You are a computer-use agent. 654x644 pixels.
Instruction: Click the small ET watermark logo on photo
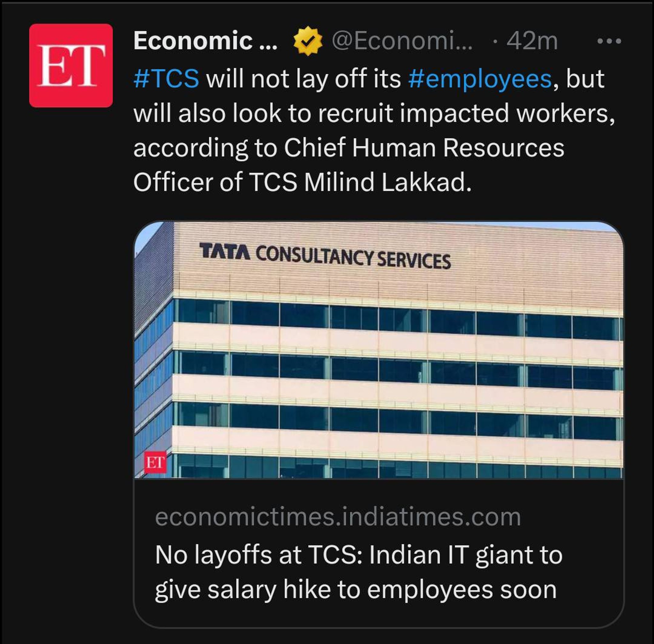click(155, 462)
